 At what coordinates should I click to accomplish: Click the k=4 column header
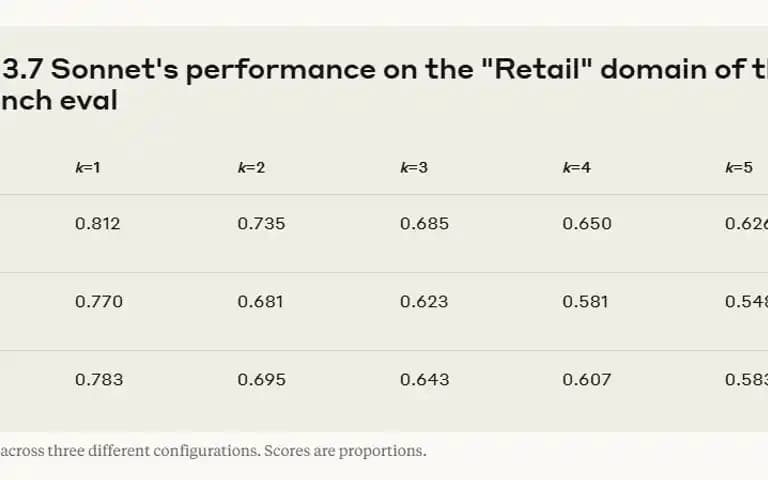[x=576, y=168]
